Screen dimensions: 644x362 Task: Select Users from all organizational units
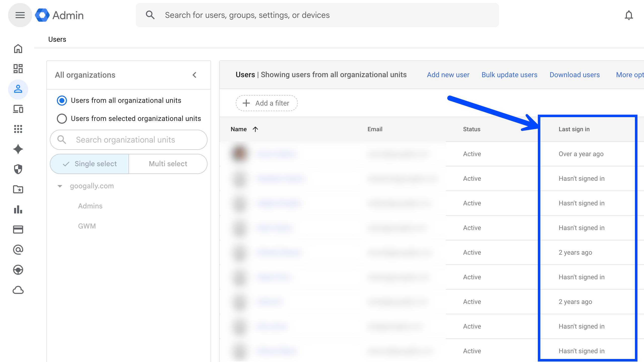tap(62, 101)
